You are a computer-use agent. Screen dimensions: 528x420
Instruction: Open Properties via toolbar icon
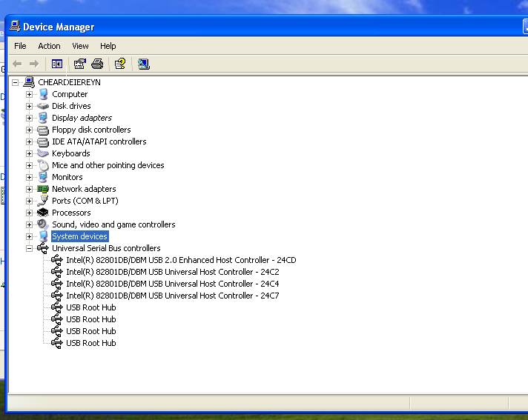[80, 64]
